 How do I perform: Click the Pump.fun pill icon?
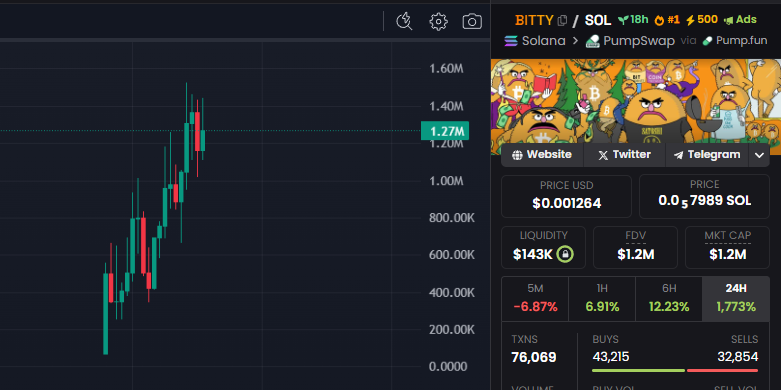707,41
